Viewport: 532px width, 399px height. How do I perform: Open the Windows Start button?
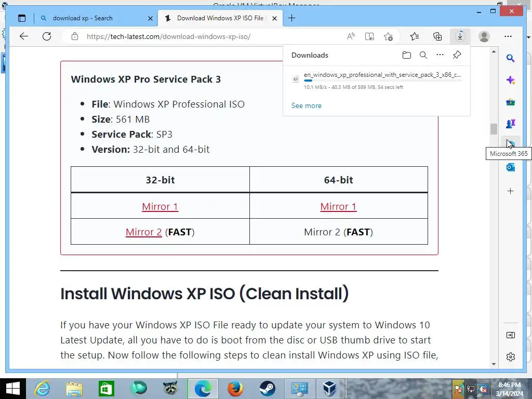[13, 389]
